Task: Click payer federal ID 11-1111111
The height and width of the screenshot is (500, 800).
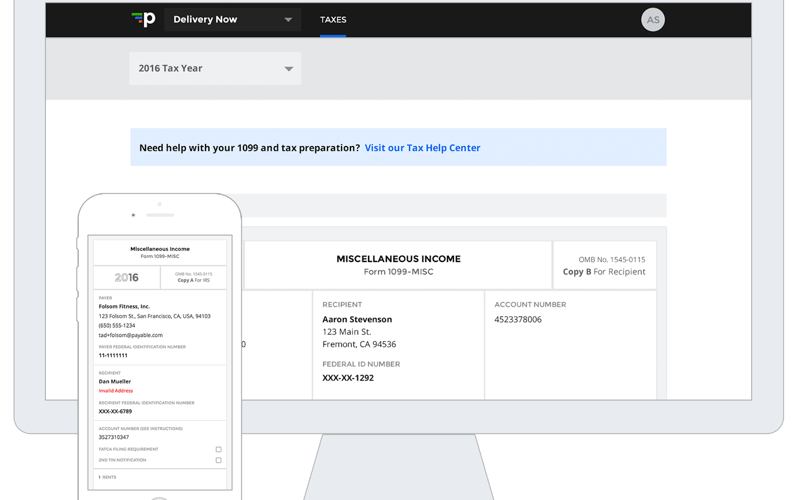Action: [x=113, y=356]
